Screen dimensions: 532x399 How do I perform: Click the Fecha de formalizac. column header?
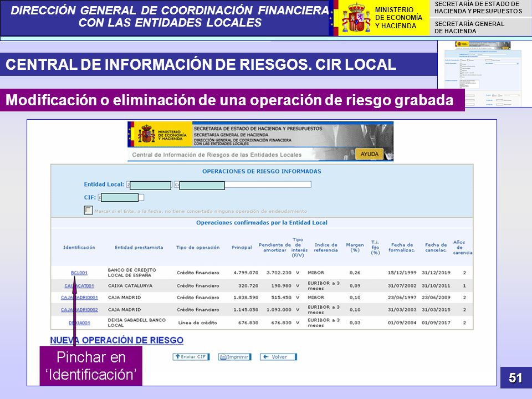pos(402,247)
